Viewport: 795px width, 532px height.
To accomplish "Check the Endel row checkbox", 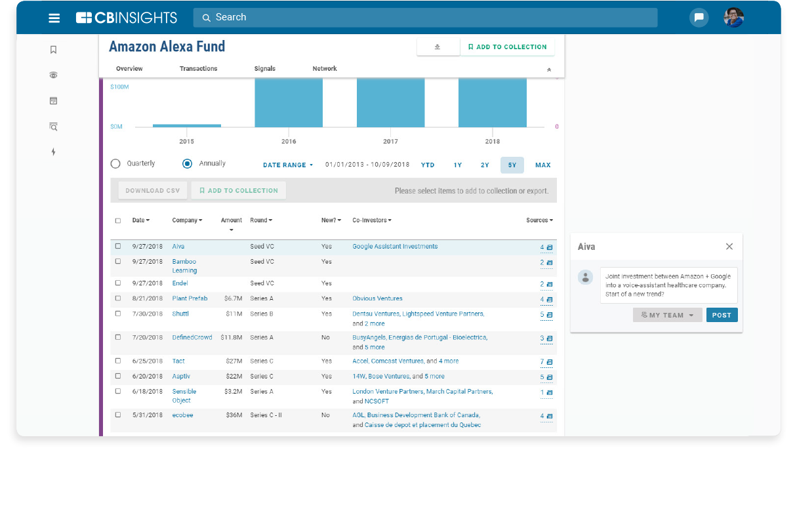I will pyautogui.click(x=118, y=283).
